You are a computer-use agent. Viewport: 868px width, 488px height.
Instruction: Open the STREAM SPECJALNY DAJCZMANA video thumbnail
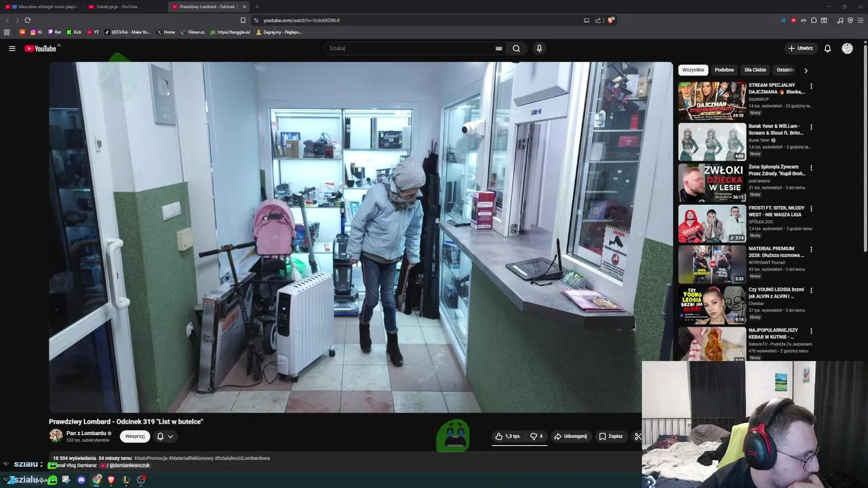(x=712, y=101)
